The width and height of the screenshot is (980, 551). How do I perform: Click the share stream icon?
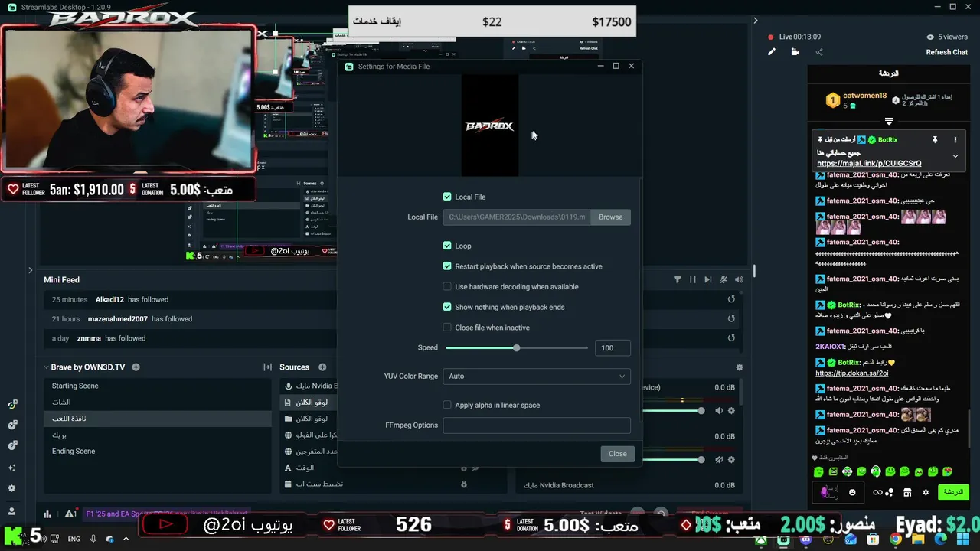point(819,52)
